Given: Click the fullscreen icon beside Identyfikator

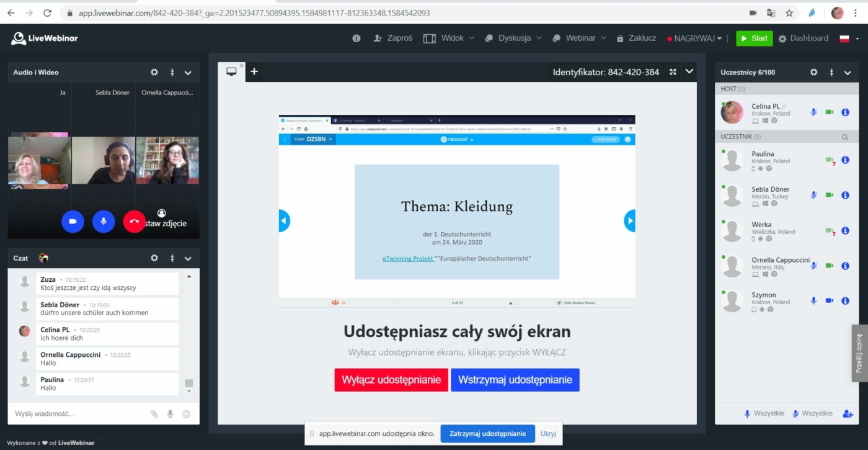Looking at the screenshot, I should [673, 72].
